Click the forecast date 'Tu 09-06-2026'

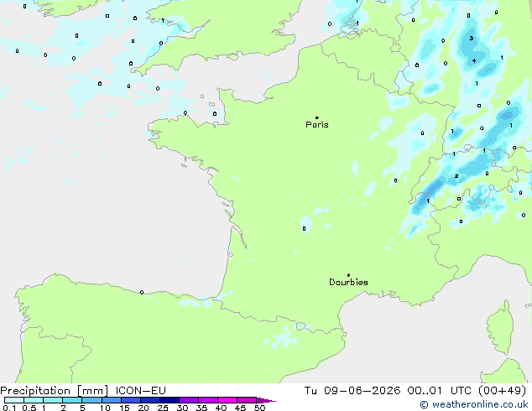coord(352,391)
